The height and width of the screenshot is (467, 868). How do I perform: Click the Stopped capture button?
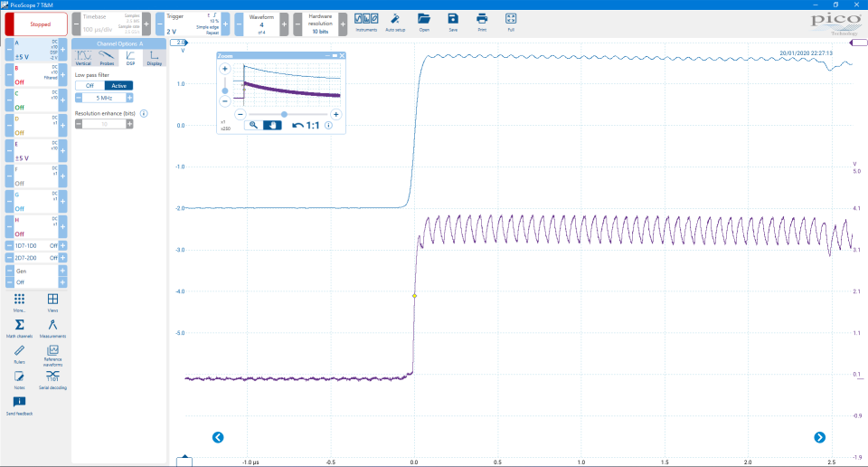pyautogui.click(x=35, y=24)
